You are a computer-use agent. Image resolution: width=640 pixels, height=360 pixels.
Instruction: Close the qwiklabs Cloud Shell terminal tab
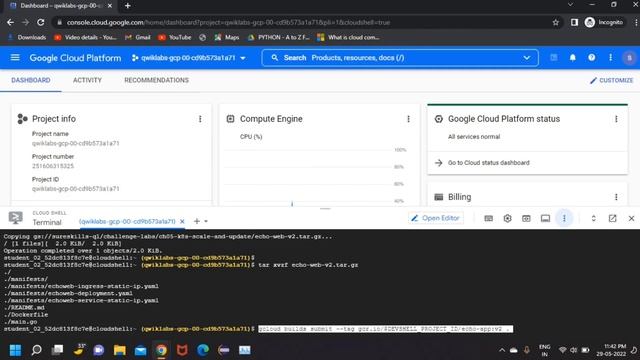[182, 221]
